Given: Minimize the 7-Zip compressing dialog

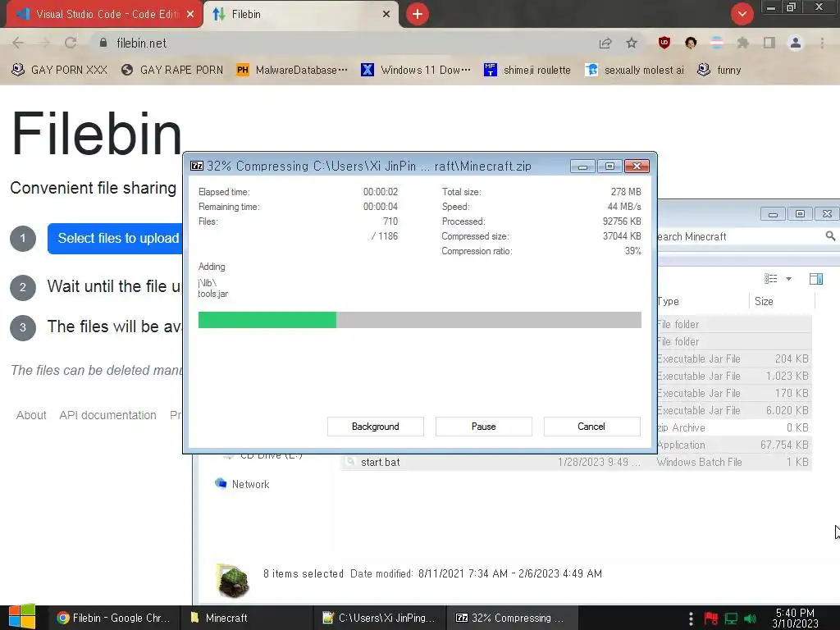Looking at the screenshot, I should (x=583, y=167).
